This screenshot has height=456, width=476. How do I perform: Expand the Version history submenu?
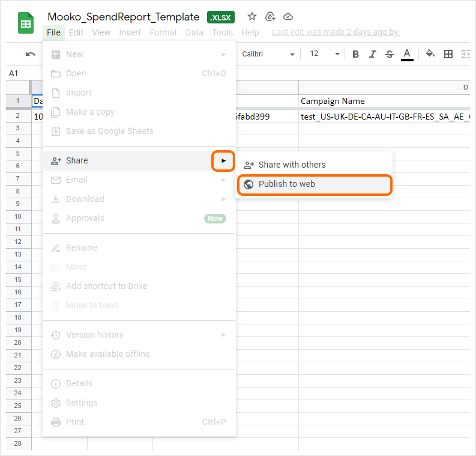click(x=139, y=335)
